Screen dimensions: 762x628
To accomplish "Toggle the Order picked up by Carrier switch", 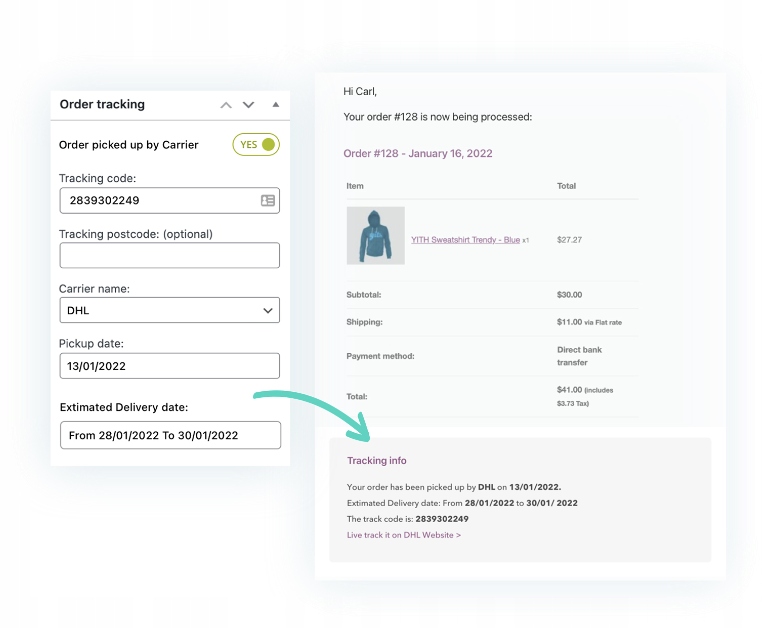I will pos(256,145).
